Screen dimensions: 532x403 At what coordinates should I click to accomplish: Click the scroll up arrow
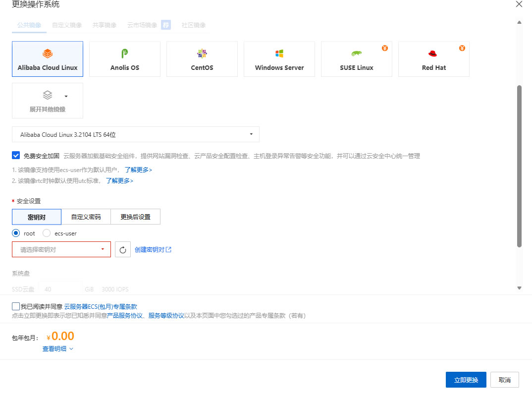coord(519,22)
